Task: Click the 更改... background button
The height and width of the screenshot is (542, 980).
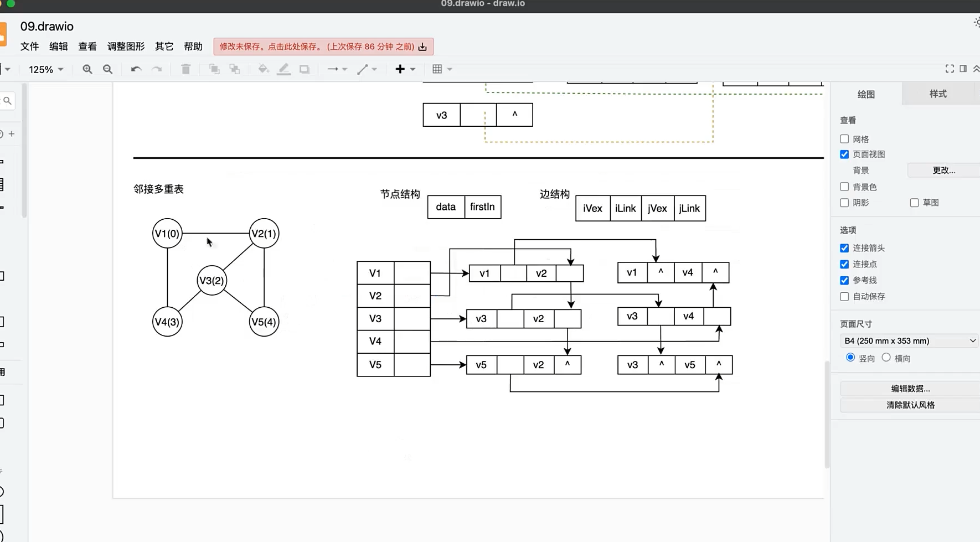Action: pos(943,171)
